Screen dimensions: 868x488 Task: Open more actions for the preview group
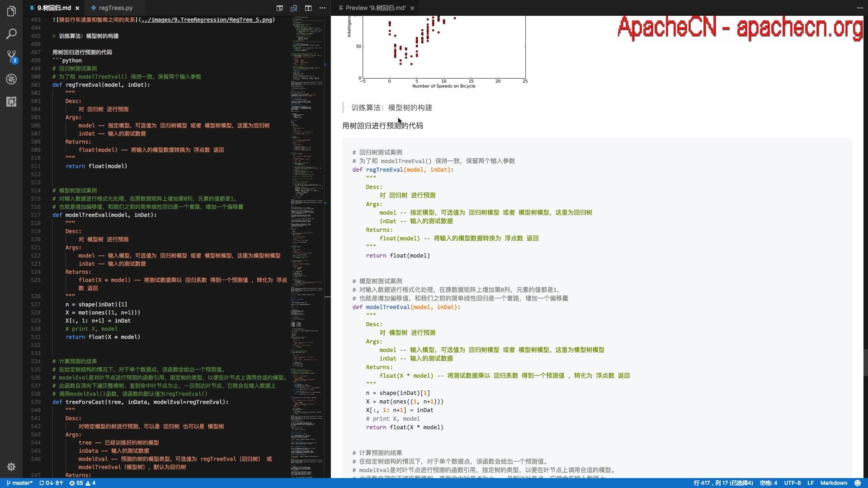(x=859, y=8)
